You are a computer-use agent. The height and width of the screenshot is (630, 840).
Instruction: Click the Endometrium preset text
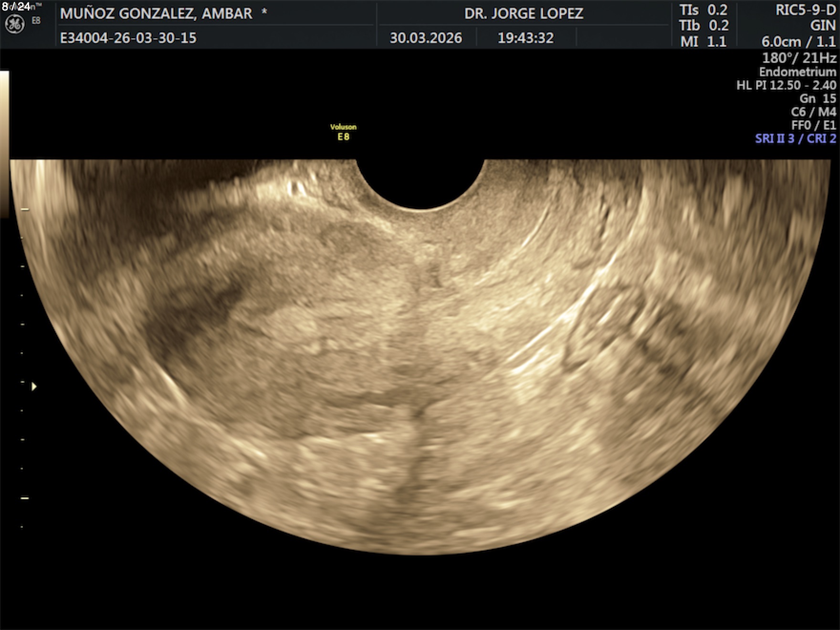(x=797, y=72)
